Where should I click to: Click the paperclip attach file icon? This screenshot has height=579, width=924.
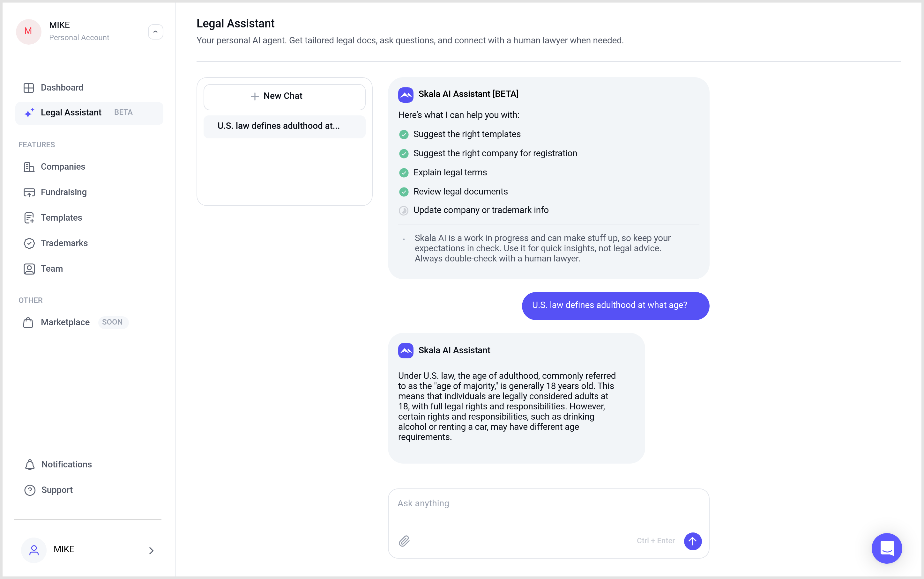point(404,541)
